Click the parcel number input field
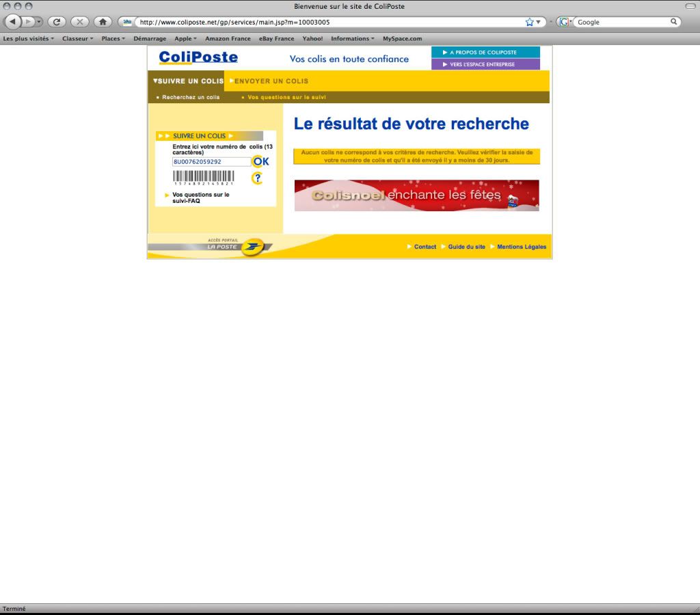 click(211, 162)
